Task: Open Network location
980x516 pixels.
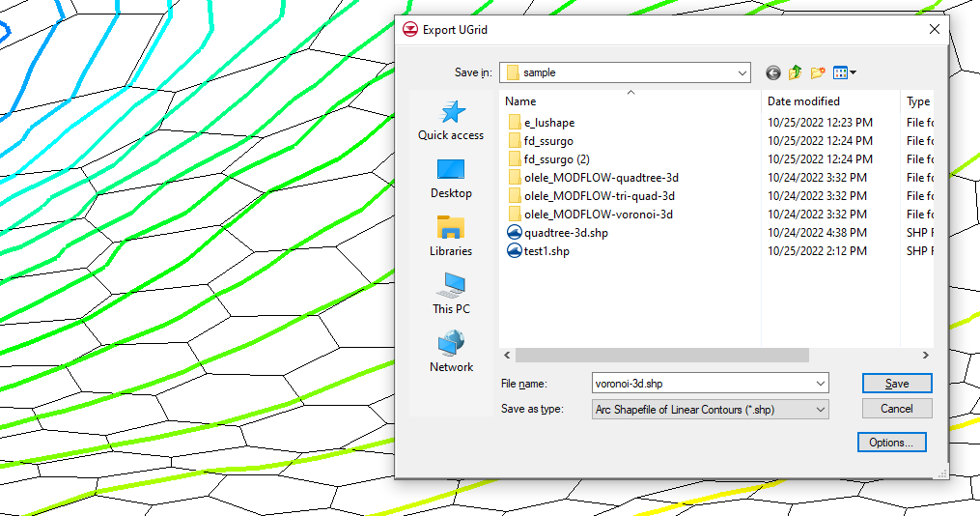Action: [x=451, y=352]
